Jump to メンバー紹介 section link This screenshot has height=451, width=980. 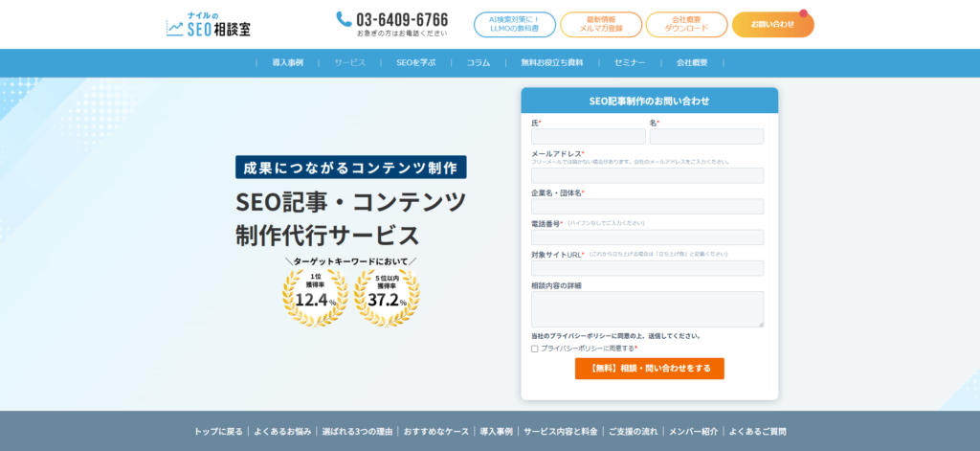pyautogui.click(x=693, y=432)
